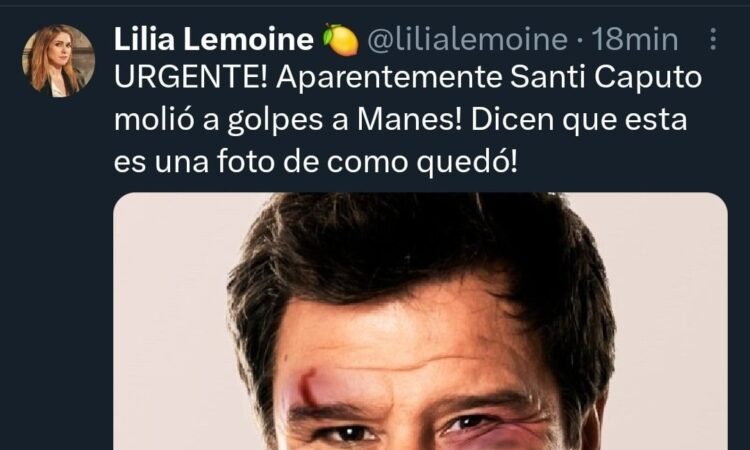
Task: Open Lilia Lemoine's profile via display name
Action: click(214, 39)
